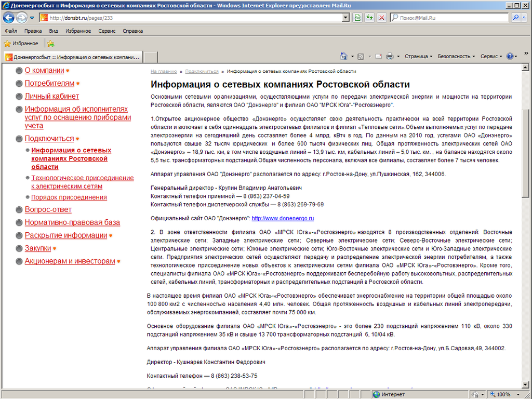
Task: Expand the Home button dropdown arrow
Action: [352, 56]
